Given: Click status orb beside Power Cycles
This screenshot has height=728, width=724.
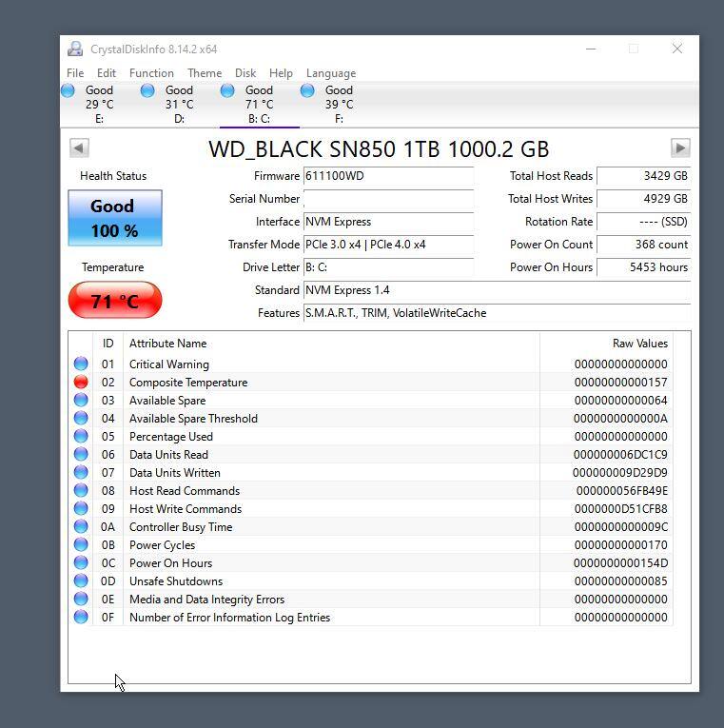Looking at the screenshot, I should (x=81, y=544).
